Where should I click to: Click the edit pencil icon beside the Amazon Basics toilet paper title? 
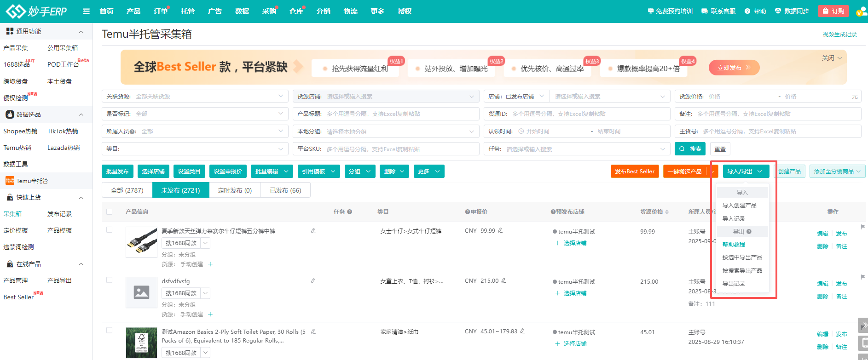(313, 331)
